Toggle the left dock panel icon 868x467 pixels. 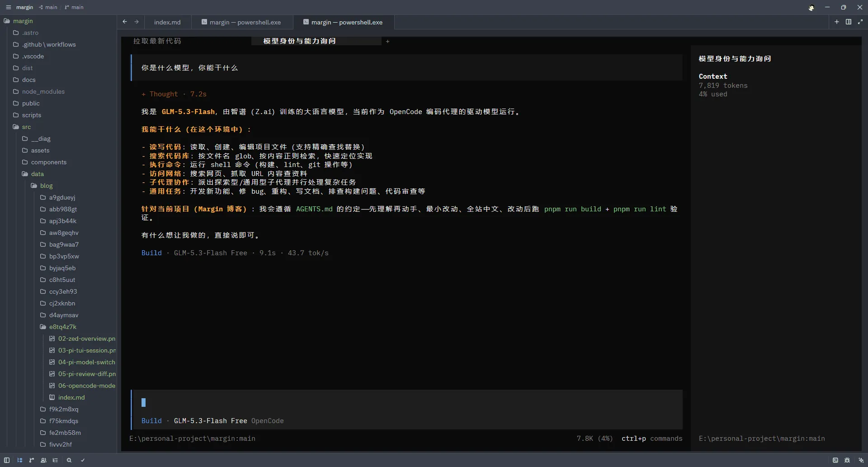click(7, 460)
